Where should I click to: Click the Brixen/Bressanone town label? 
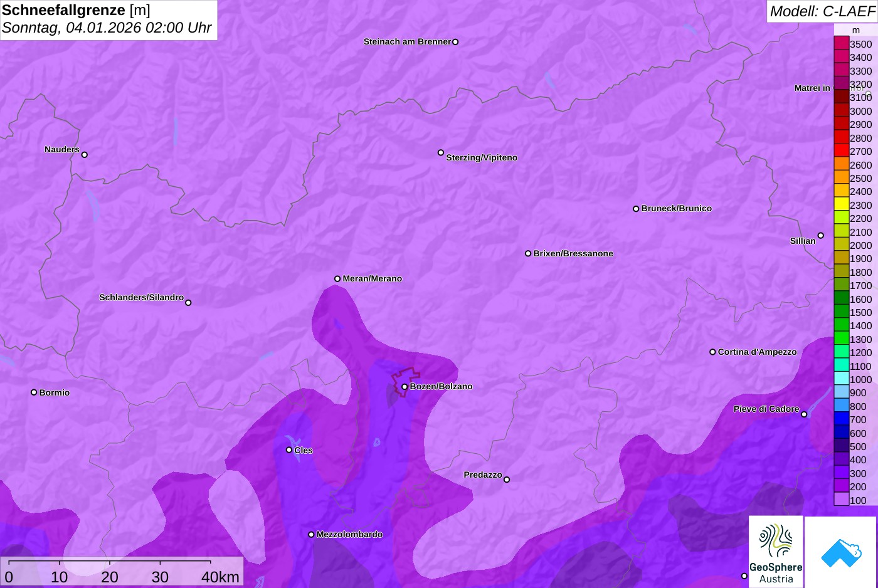click(573, 254)
